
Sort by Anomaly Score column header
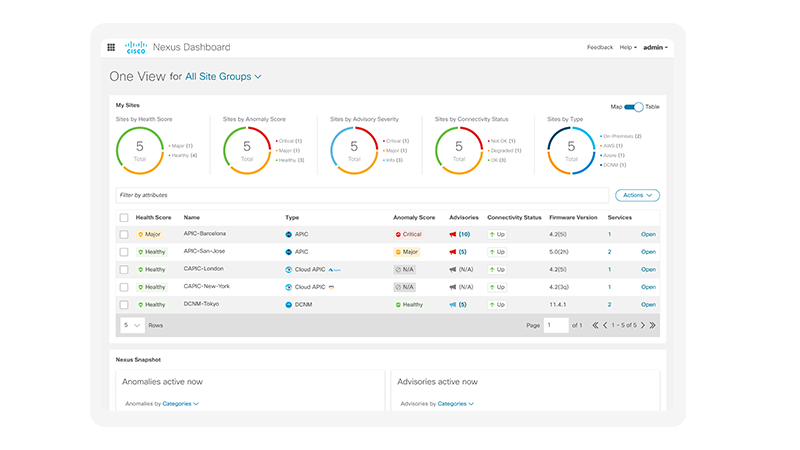(414, 218)
